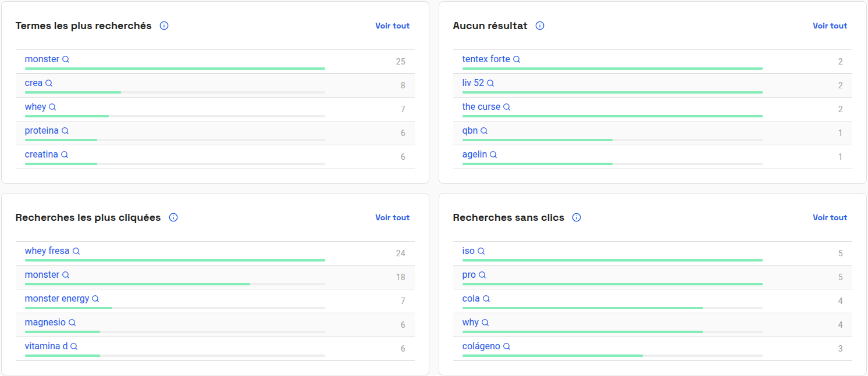Select the magnifier icon next to liv 52

coord(490,83)
